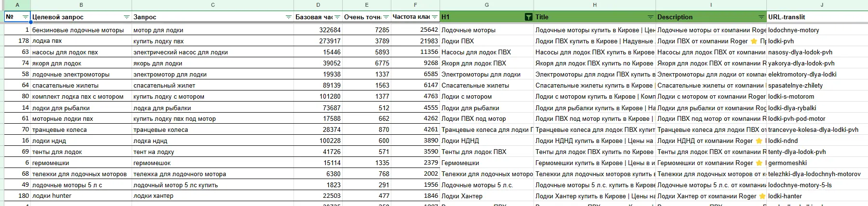Viewport: 868px width, 206px height.
Task: Select the cell lodki-pvh in URL-translit
Action: [781, 41]
